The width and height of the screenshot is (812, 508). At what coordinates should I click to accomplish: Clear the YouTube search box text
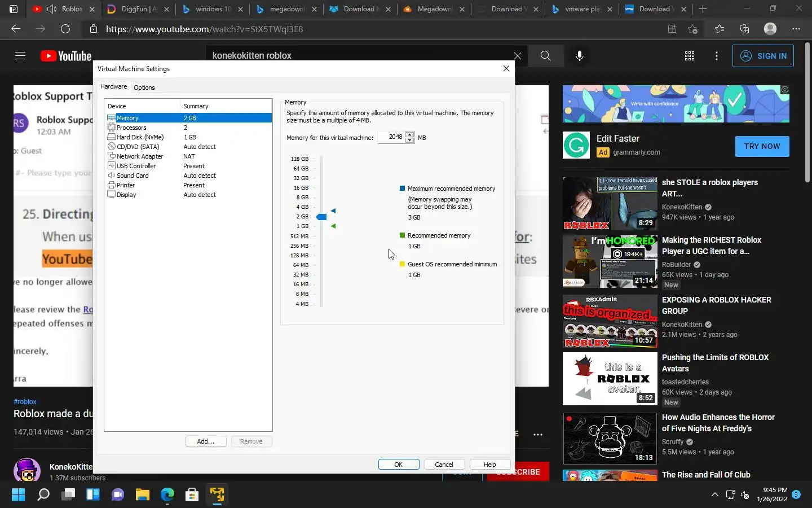tap(517, 55)
